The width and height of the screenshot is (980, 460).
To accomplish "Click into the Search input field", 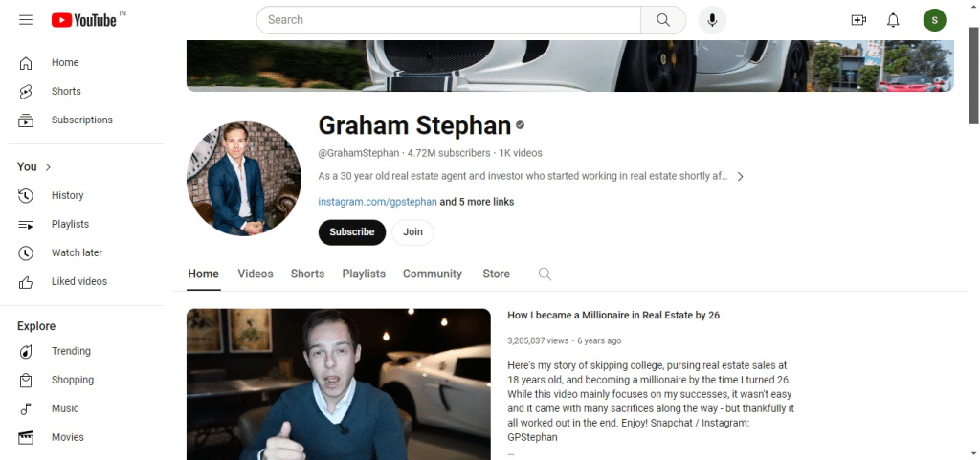I will tap(448, 20).
